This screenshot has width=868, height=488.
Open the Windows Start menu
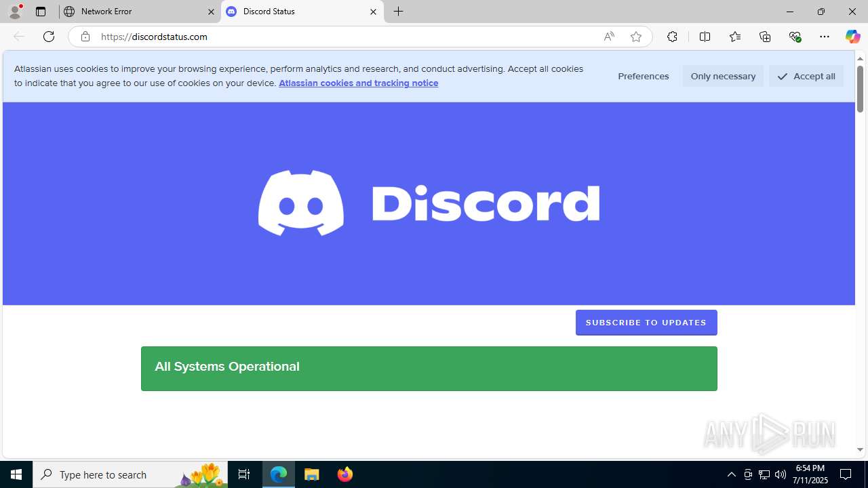click(x=16, y=474)
